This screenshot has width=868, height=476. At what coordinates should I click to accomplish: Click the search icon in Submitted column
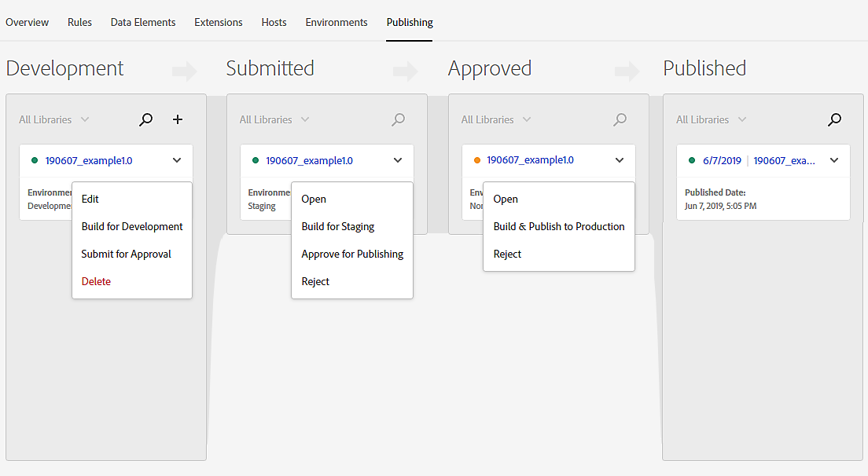[399, 120]
